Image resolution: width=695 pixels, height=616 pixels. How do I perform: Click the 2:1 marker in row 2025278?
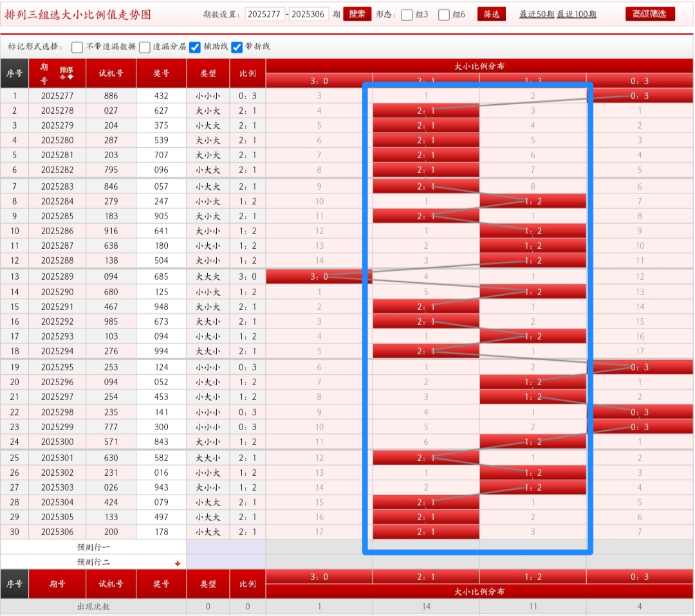(426, 111)
